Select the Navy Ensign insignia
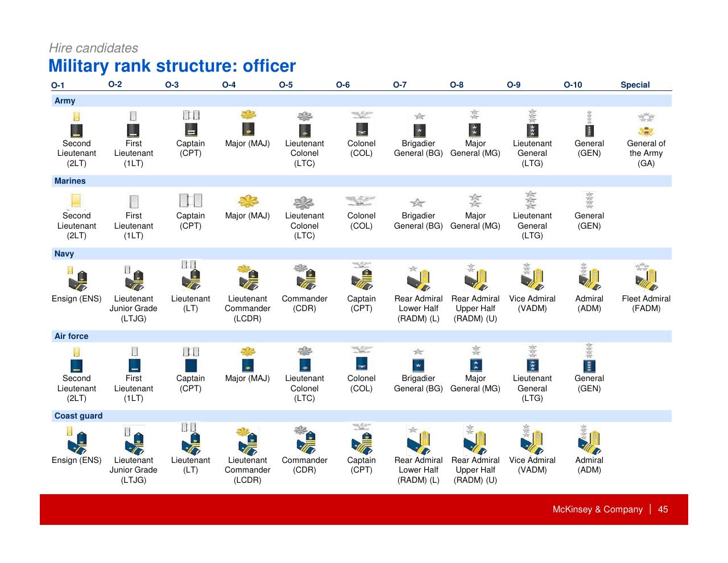728x563 pixels. coord(77,278)
